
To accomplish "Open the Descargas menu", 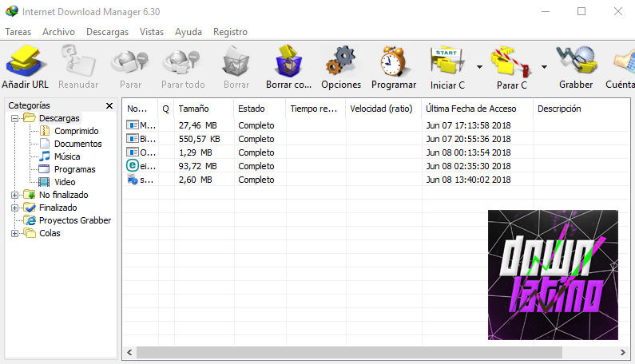I will (107, 32).
